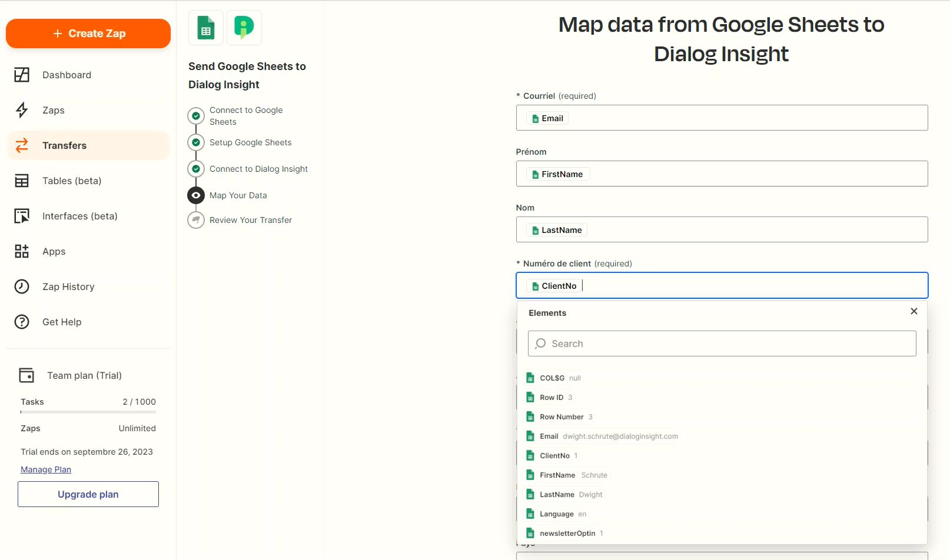Click the Create Zap button

coord(88,34)
